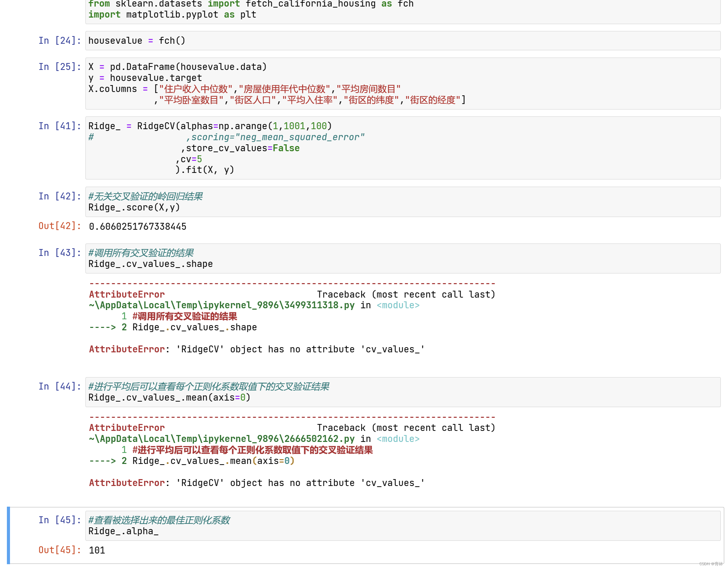This screenshot has width=728, height=569.
Task: Click the X.columns assignment line
Action: click(x=244, y=89)
